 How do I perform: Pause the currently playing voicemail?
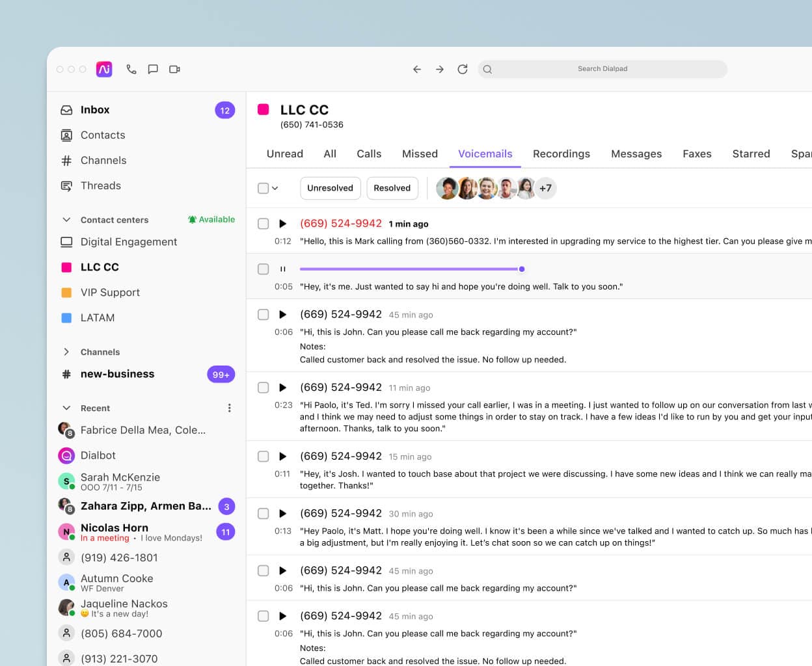pos(282,269)
